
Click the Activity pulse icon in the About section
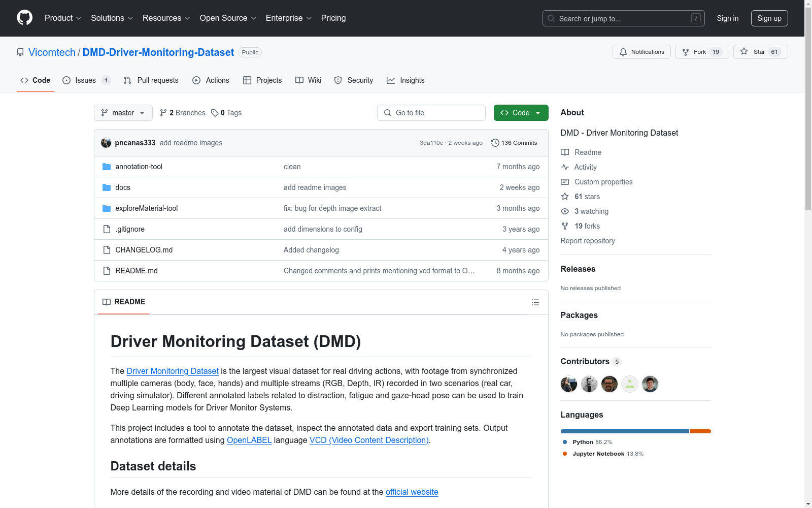point(565,167)
